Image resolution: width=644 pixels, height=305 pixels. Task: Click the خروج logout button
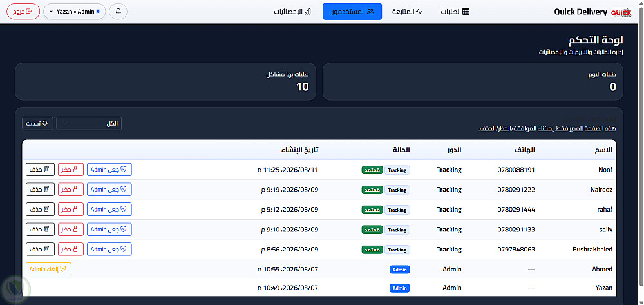[23, 12]
